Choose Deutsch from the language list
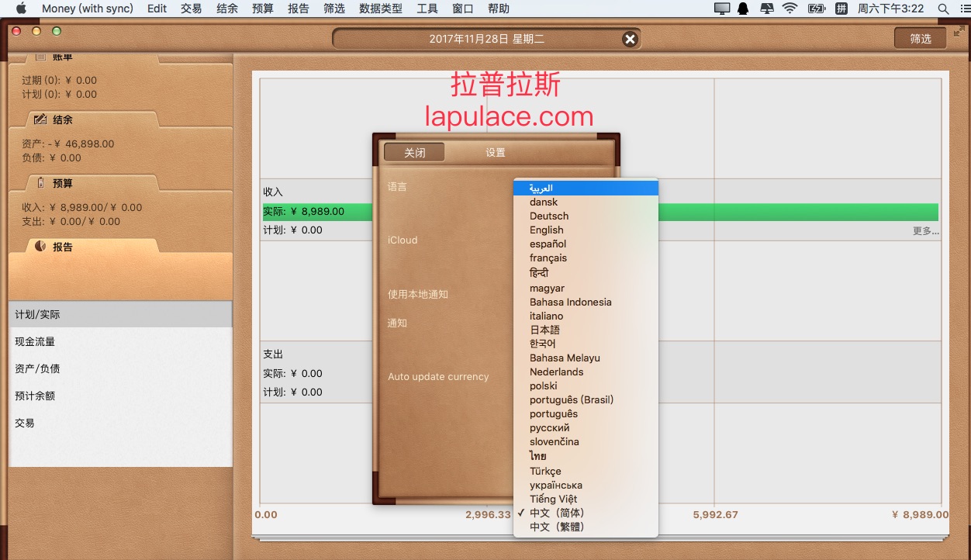 pyautogui.click(x=549, y=216)
